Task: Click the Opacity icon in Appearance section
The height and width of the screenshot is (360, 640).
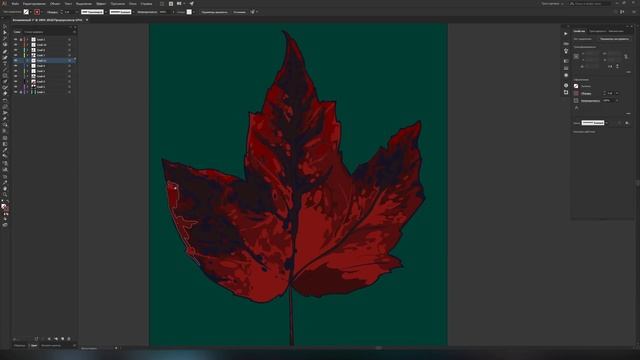Action: pos(576,100)
